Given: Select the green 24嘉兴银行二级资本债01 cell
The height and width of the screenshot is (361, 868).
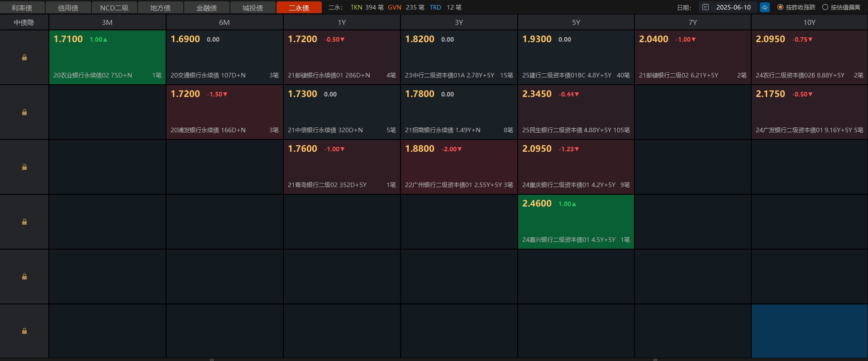Looking at the screenshot, I should click(576, 222).
